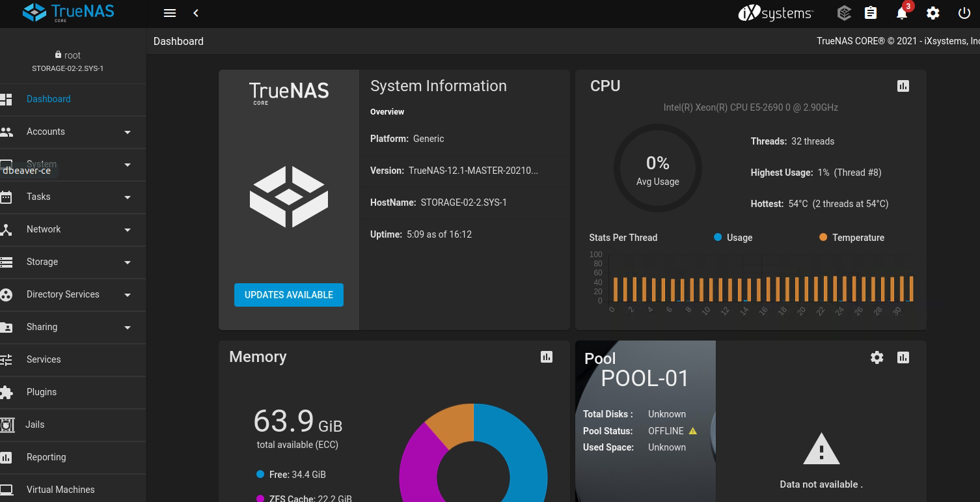Open the Virtual Machines menu item
This screenshot has height=502, width=980.
coord(73,489)
